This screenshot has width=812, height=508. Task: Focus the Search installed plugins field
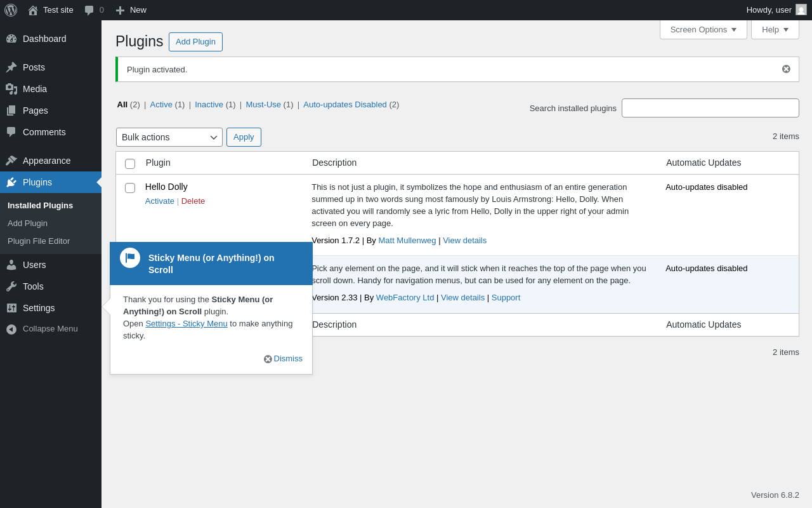(x=710, y=108)
